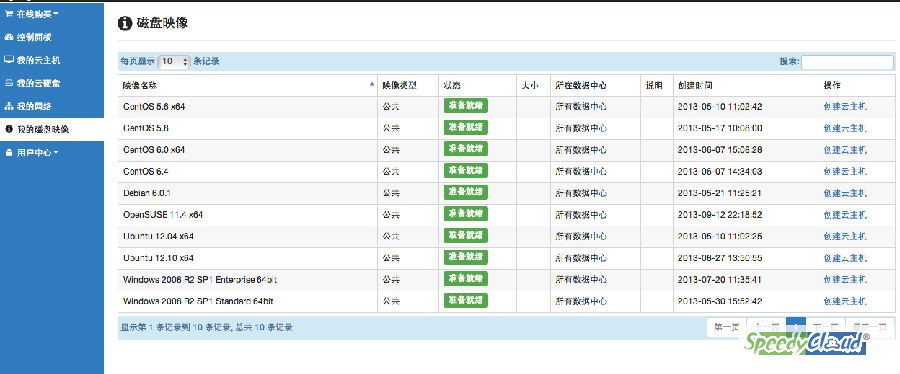Jump to 最后一页 in the pagination

870,328
